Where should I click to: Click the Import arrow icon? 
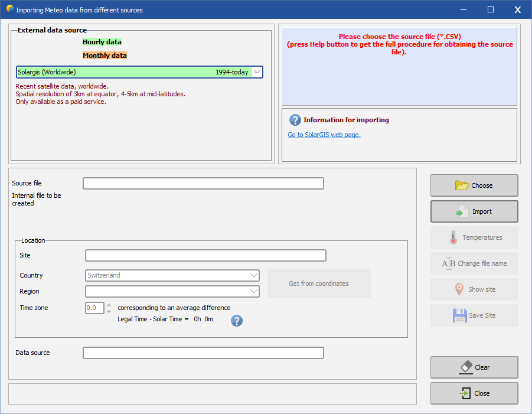point(462,211)
